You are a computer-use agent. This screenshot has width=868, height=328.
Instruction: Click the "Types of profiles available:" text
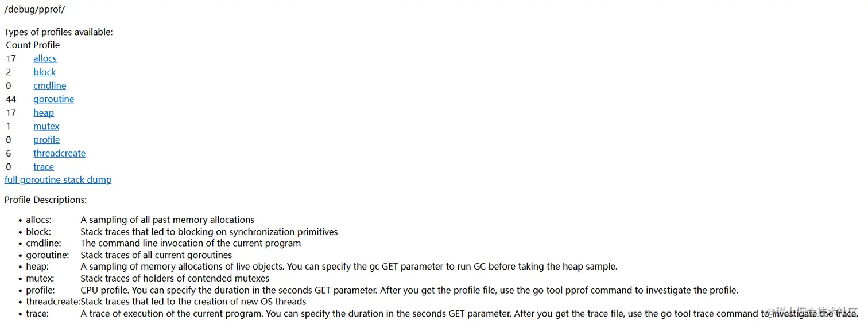click(x=59, y=32)
